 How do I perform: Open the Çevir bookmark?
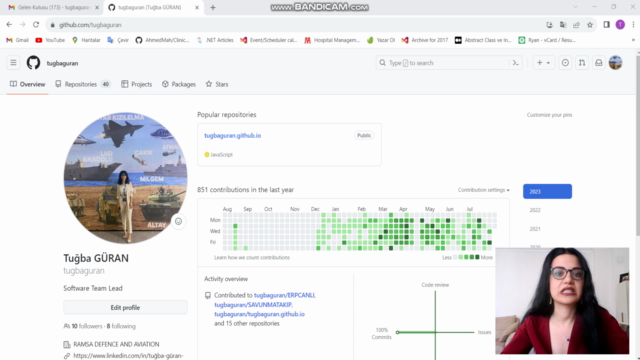pyautogui.click(x=118, y=40)
